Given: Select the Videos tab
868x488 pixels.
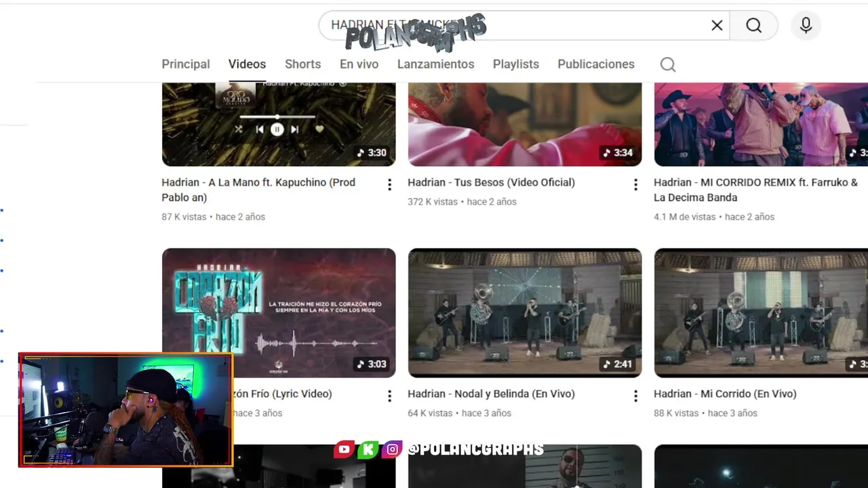Looking at the screenshot, I should coord(247,64).
